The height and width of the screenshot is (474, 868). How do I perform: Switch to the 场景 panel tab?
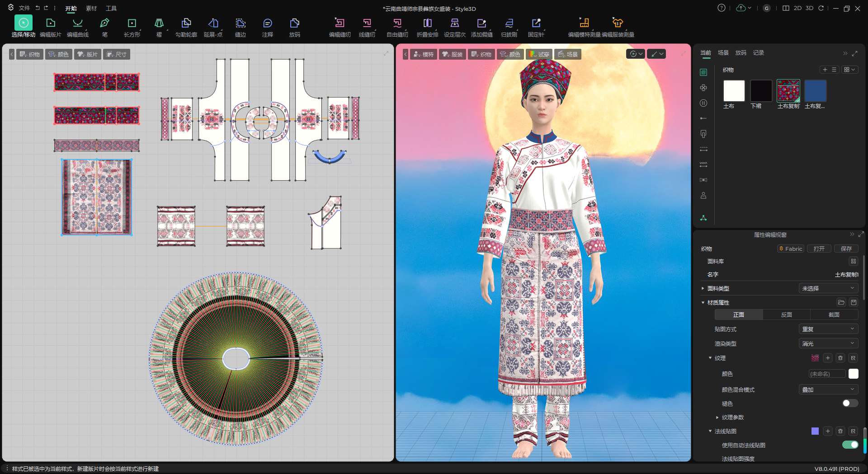[x=723, y=53]
